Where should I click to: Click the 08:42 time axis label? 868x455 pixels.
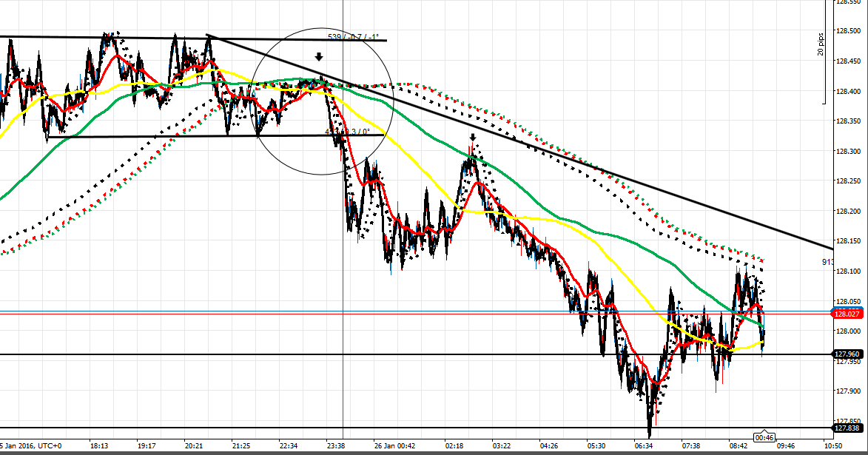pos(739,445)
